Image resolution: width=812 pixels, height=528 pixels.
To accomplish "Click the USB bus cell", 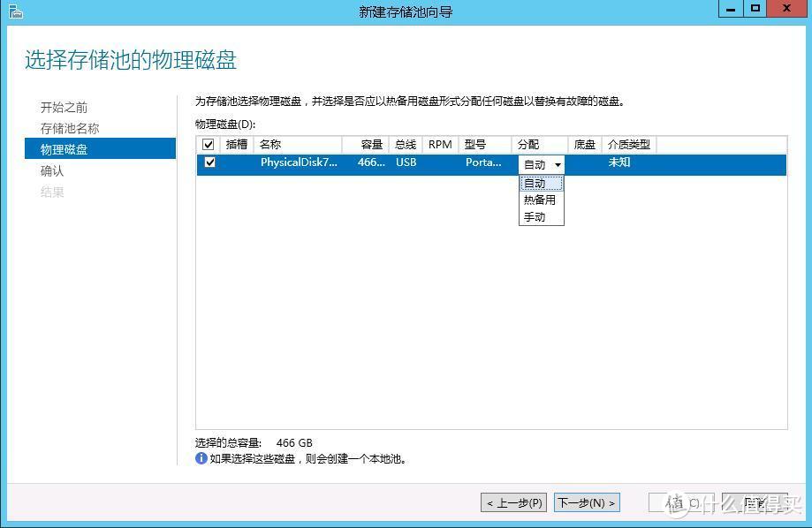I will click(406, 162).
